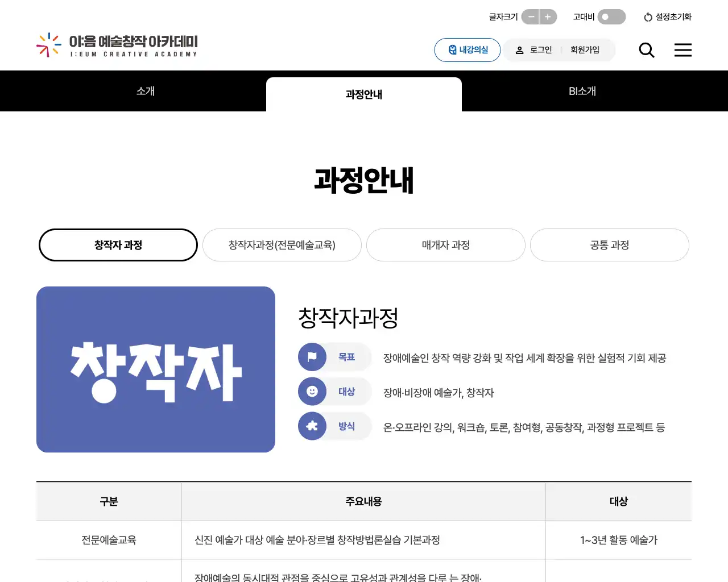Click the 1~3년 활동 예술가 cell
This screenshot has width=728, height=582.
point(619,540)
